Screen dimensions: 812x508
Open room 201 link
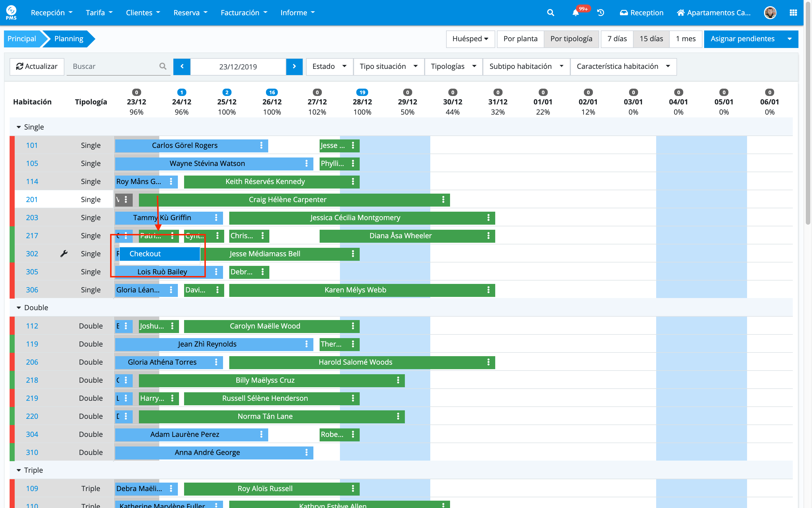32,200
